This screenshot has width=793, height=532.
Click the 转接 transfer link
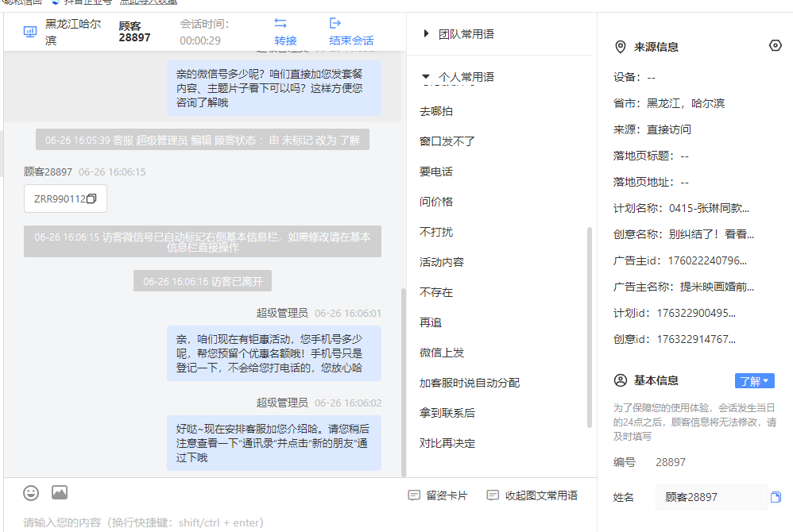click(285, 41)
